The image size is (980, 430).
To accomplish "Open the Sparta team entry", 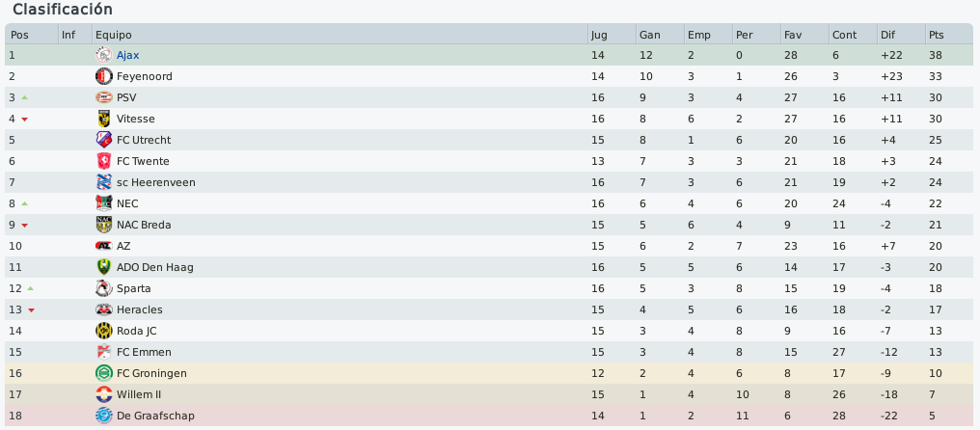I will pyautogui.click(x=133, y=288).
